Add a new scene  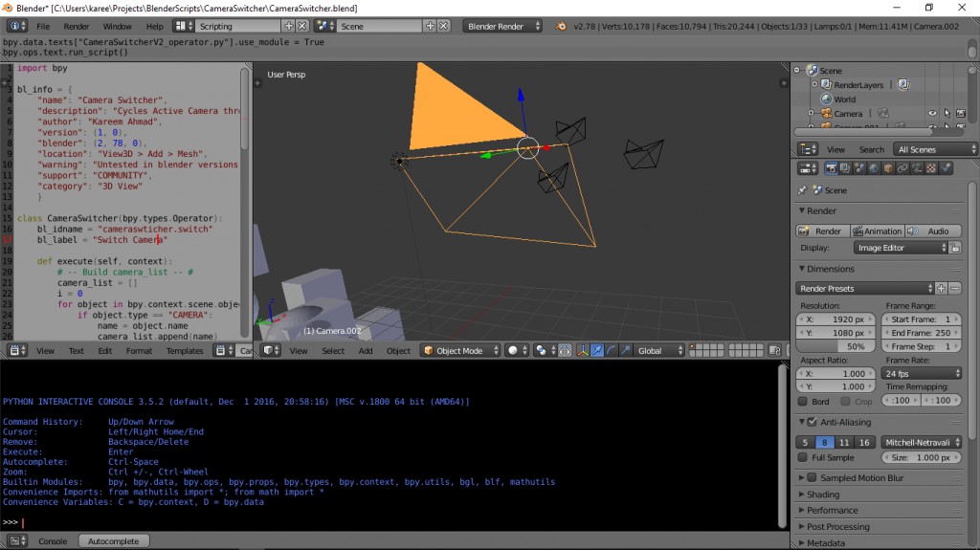430,26
